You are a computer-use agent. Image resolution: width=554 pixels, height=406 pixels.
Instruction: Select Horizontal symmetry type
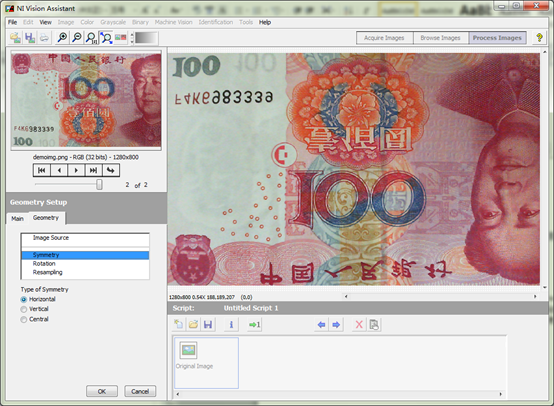[x=24, y=299]
